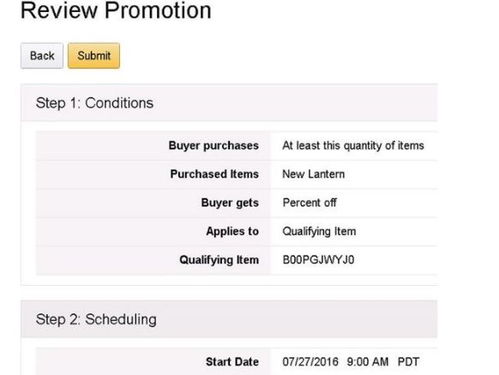Click the Review Promotion page title
Viewport: 499px width, 375px height.
click(116, 10)
